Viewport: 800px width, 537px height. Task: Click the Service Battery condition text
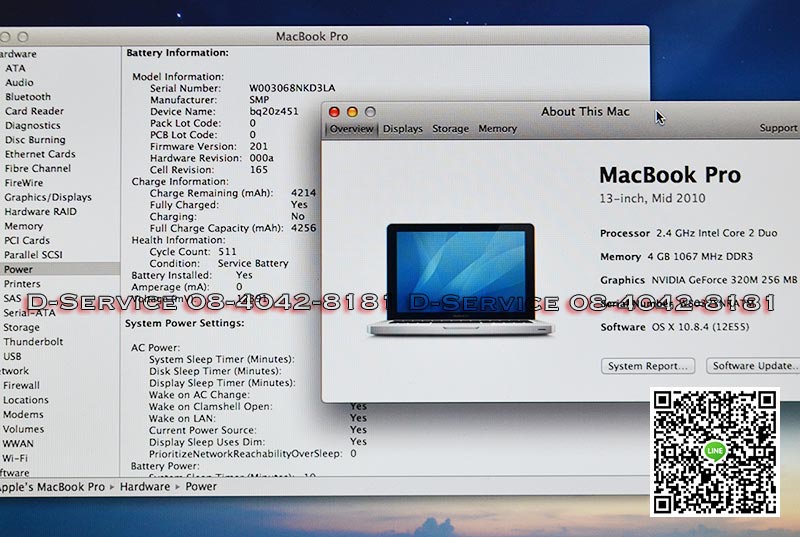click(x=253, y=263)
